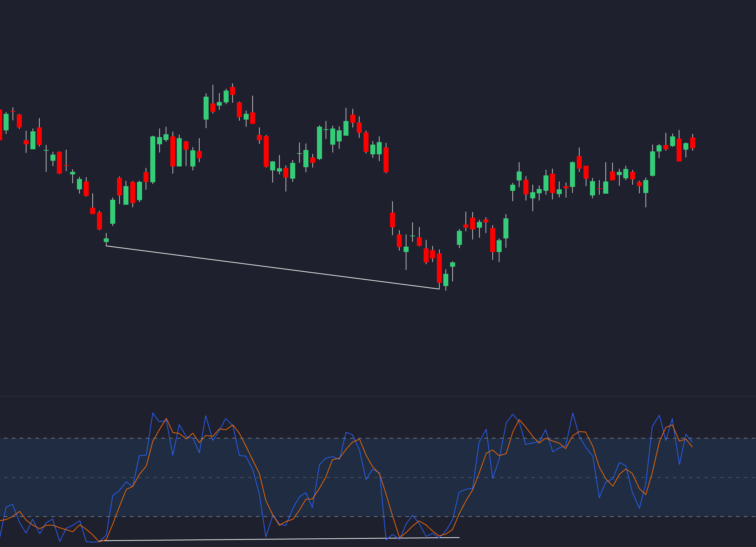
Task: Select the middle dashed oscillator level line
Action: click(x=378, y=478)
